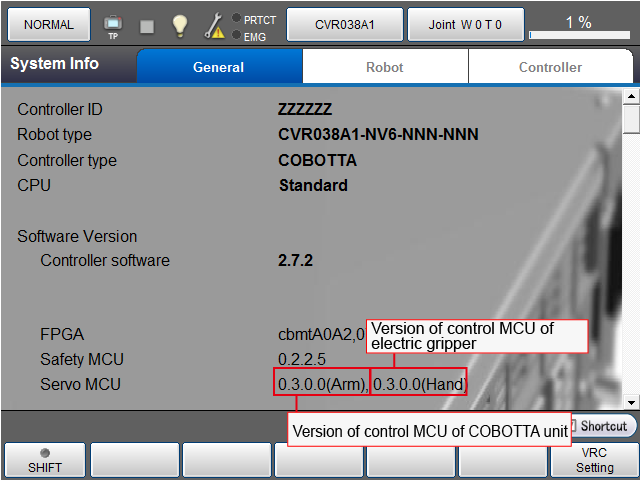Click the System Info title label
640x480 pixels.
(x=55, y=64)
